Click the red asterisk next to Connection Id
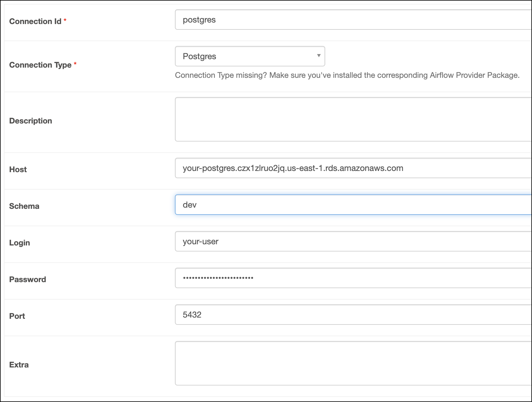532x402 pixels. [x=66, y=20]
